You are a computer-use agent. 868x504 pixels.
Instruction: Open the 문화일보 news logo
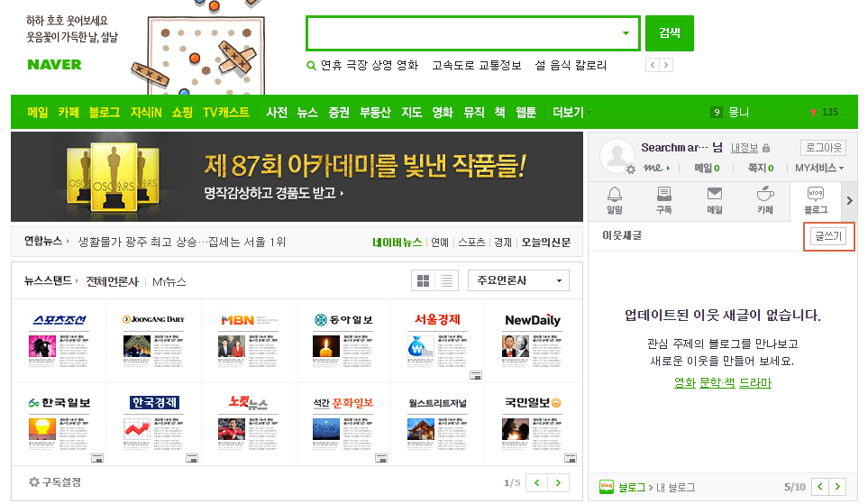click(x=343, y=403)
